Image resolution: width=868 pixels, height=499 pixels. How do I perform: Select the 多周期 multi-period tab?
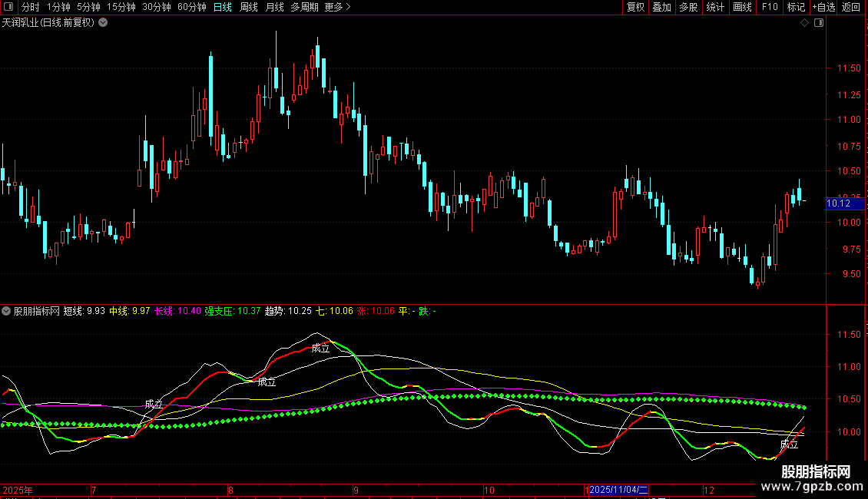coord(305,7)
